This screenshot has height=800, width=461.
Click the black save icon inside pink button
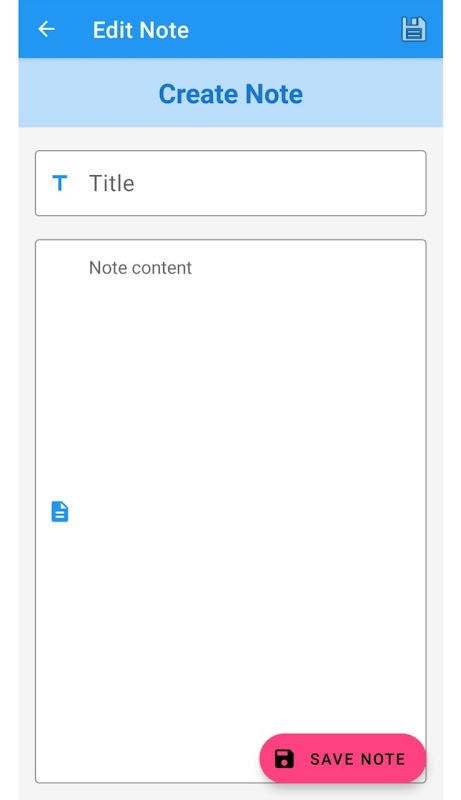284,759
